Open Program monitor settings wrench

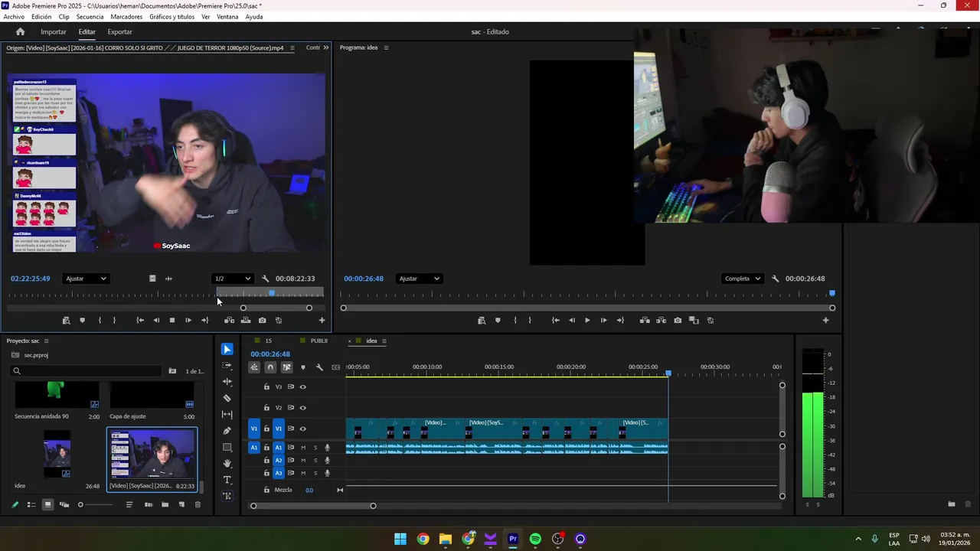pos(775,279)
